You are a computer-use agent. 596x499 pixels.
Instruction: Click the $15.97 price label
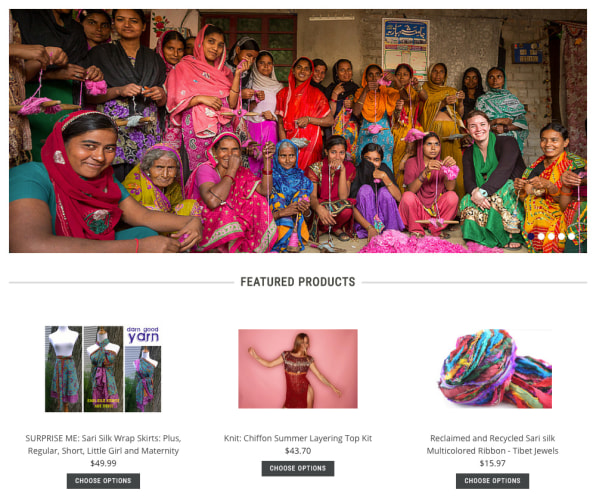493,463
